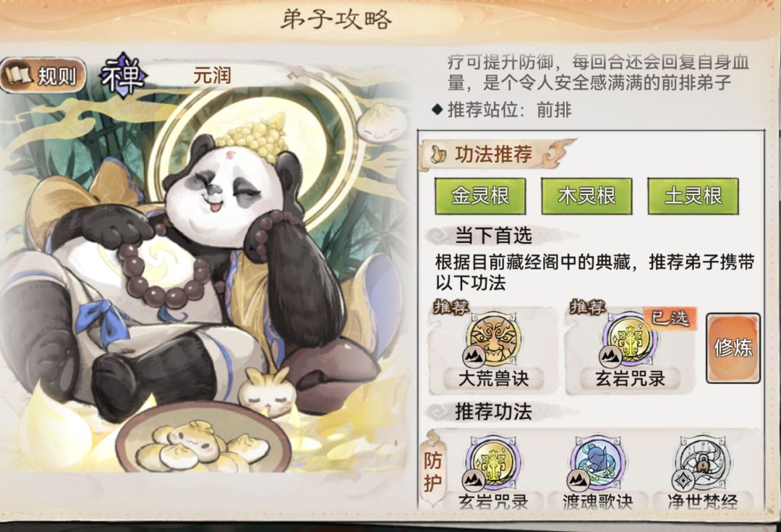
Task: Switch to the 金灵根 tab
Action: [480, 196]
